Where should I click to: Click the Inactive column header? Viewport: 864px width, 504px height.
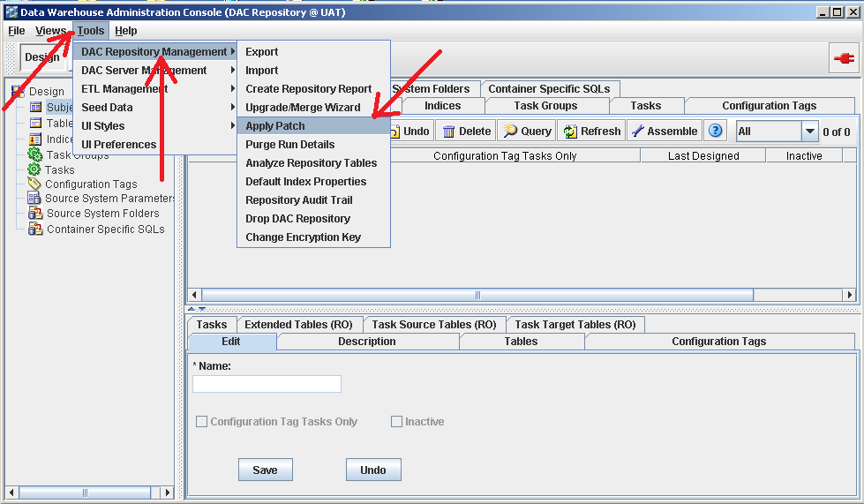click(804, 156)
